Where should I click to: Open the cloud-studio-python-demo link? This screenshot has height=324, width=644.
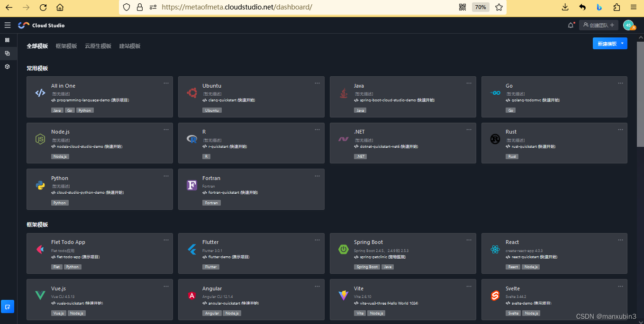[87, 193]
